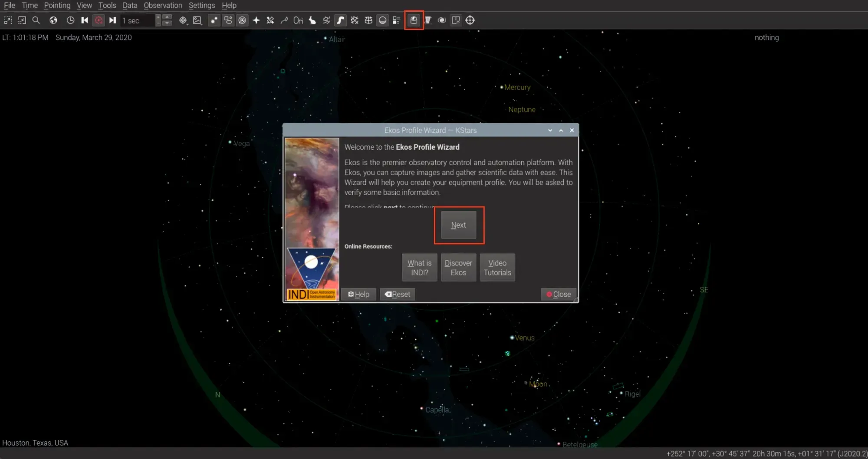Click the wizard title bar up chevron

point(561,130)
